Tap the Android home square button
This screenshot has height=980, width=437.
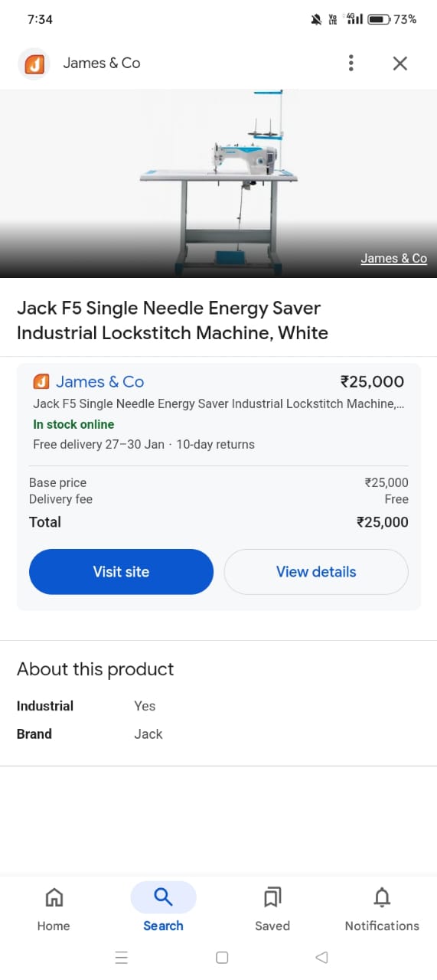click(x=222, y=957)
